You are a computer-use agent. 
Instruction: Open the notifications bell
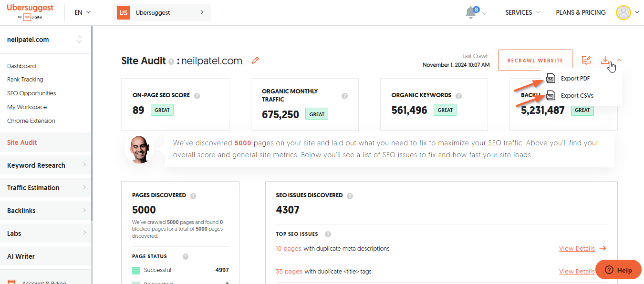point(471,12)
